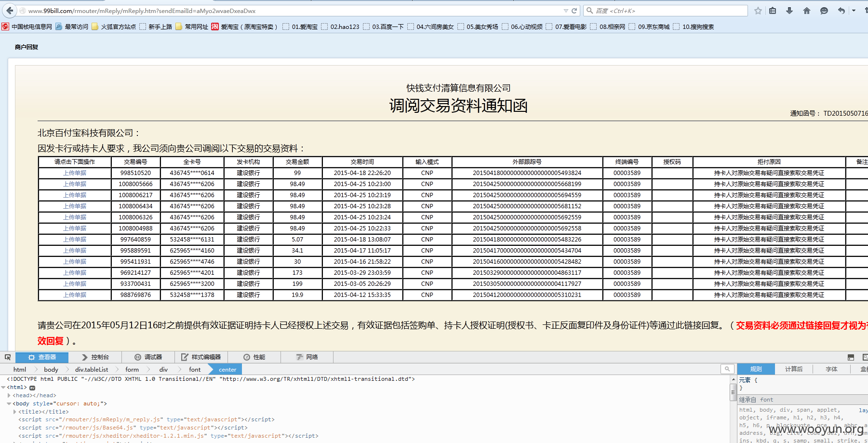This screenshot has height=443, width=868.
Task: Click the ev event badge on html node
Action: 32,388
